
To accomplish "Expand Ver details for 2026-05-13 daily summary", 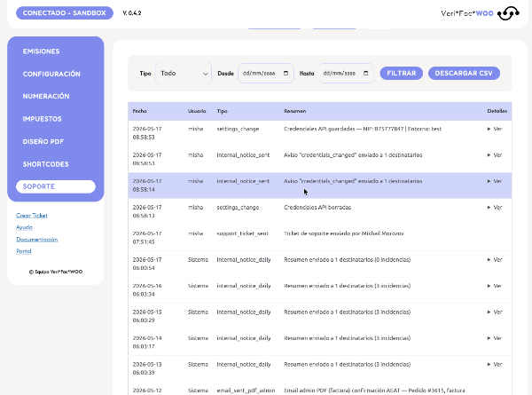I will click(x=495, y=364).
